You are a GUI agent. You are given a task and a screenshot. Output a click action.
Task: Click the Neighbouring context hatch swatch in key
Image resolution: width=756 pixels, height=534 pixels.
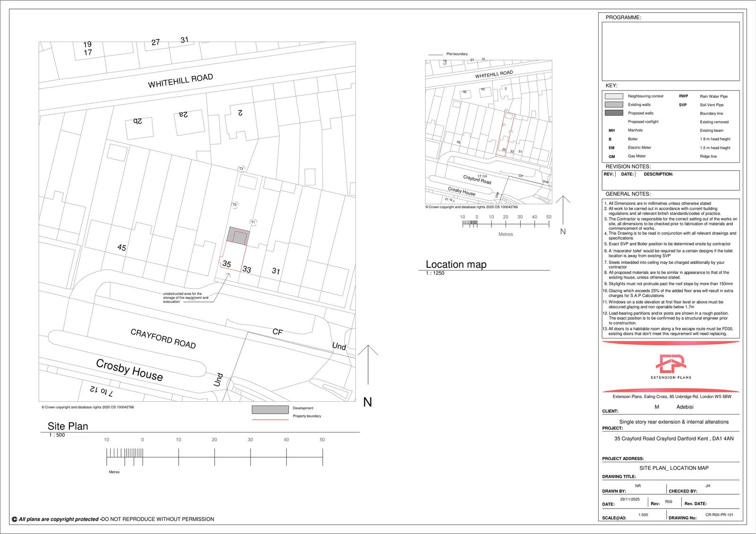tap(614, 96)
